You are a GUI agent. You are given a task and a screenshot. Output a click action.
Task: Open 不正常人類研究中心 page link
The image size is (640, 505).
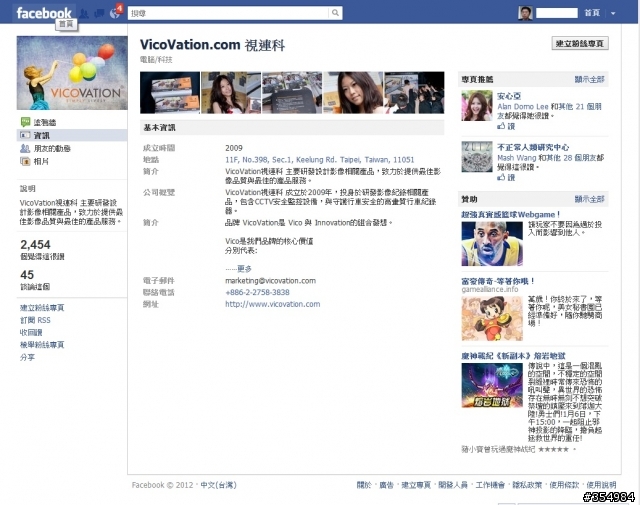pyautogui.click(x=533, y=147)
